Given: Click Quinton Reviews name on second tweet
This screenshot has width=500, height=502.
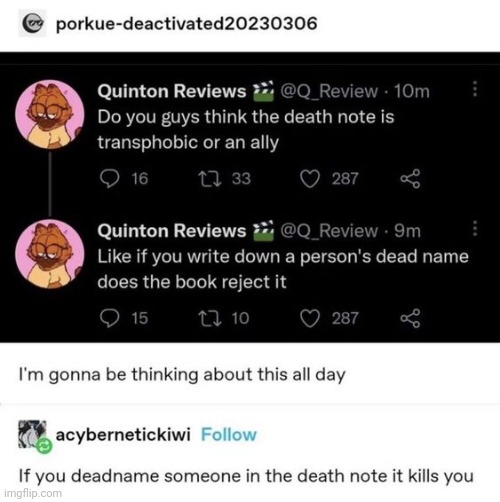Looking at the screenshot, I should tap(172, 231).
